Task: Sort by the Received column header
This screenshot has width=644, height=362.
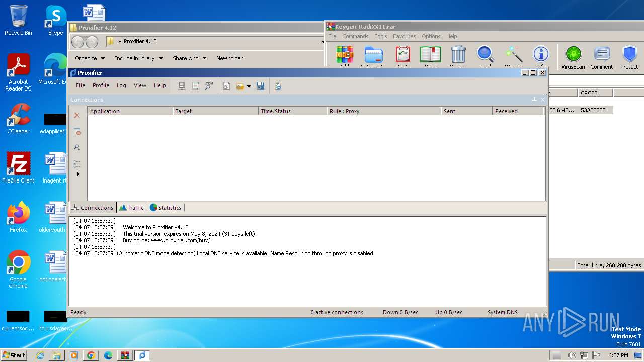Action: click(518, 111)
